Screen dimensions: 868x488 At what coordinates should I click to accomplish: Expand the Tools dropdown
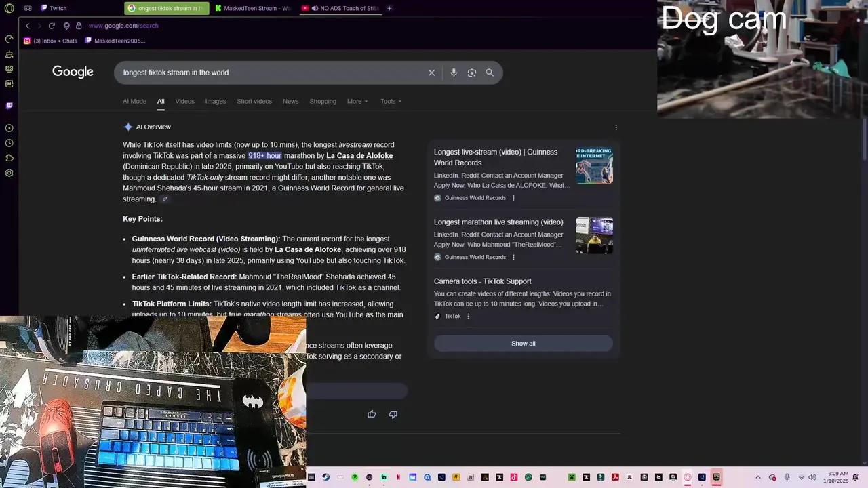(391, 101)
